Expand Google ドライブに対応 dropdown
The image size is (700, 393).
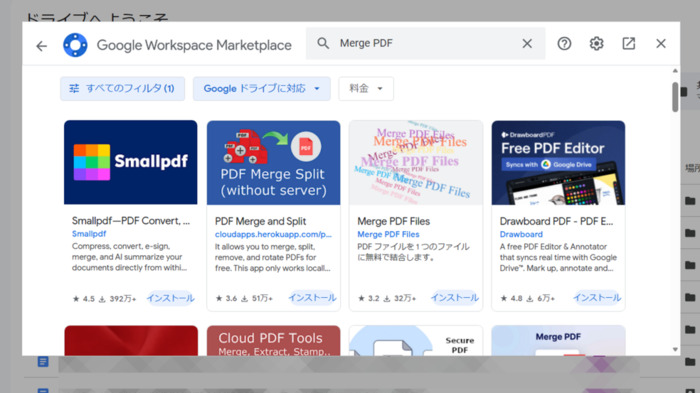(262, 88)
